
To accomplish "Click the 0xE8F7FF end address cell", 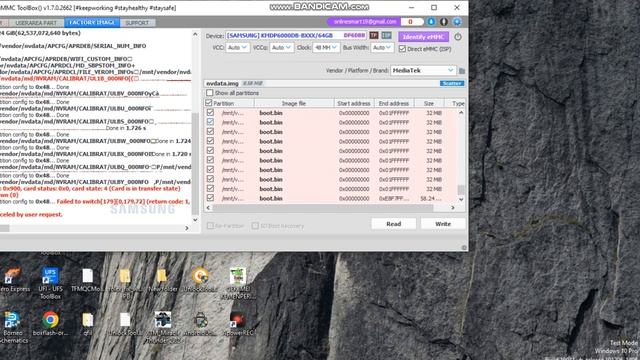I will 394,198.
